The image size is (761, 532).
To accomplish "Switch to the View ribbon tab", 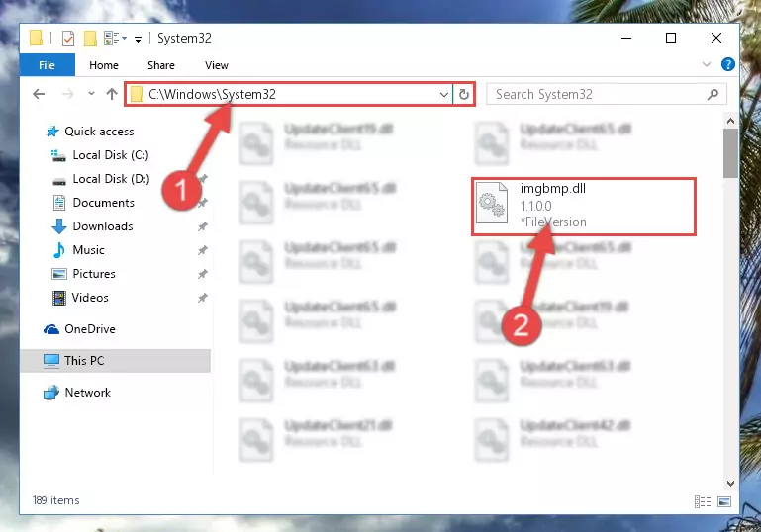I will pyautogui.click(x=217, y=65).
